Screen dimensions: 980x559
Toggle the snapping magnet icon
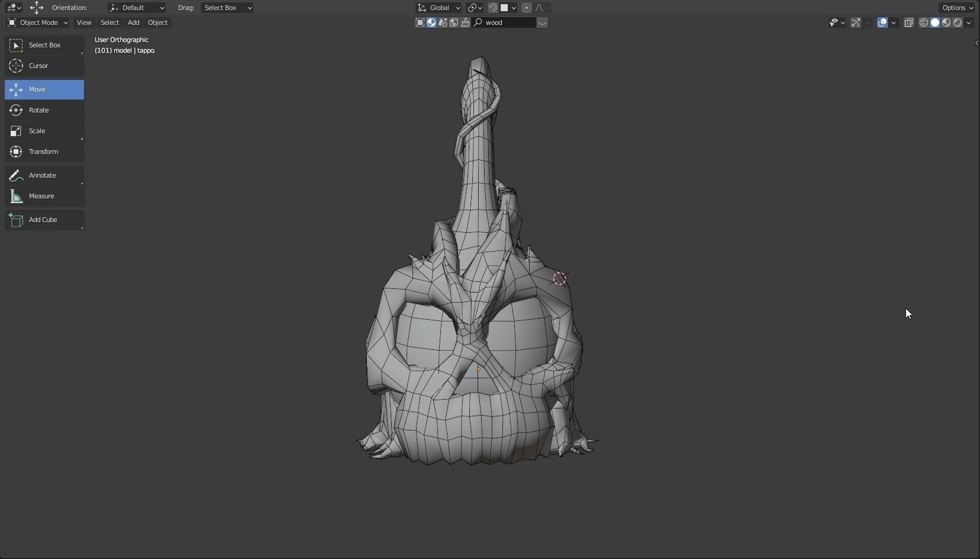pyautogui.click(x=492, y=8)
